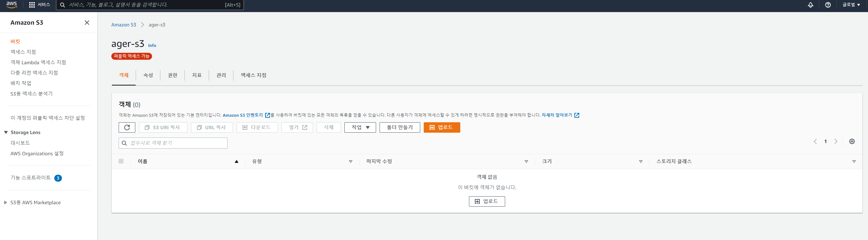The height and width of the screenshot is (240, 868).
Task: Click the Info link next to ager-s3
Action: pos(152,45)
